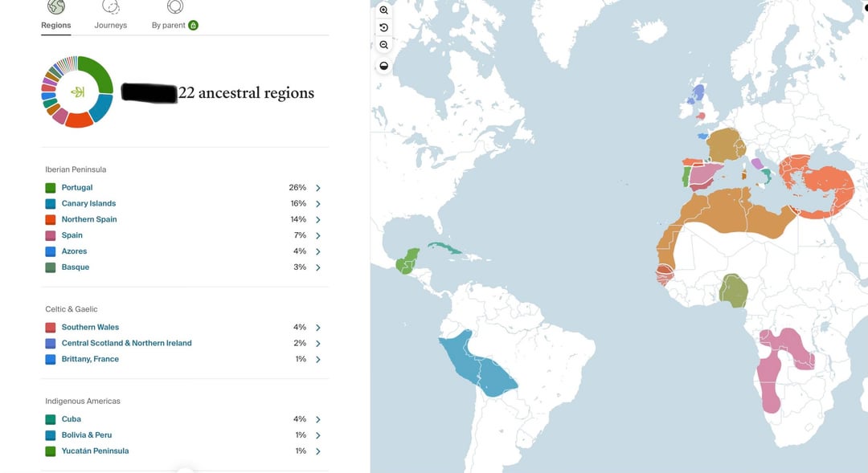The height and width of the screenshot is (473, 868).
Task: Expand the Portugal 26% chevron
Action: click(x=318, y=188)
